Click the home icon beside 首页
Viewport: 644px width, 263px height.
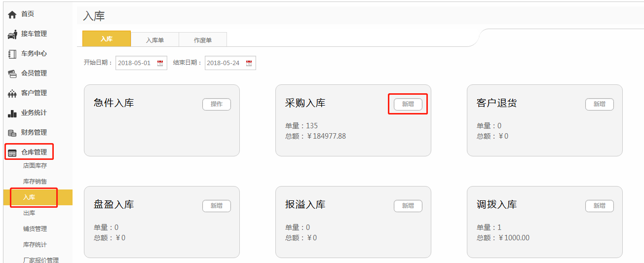[x=12, y=15]
